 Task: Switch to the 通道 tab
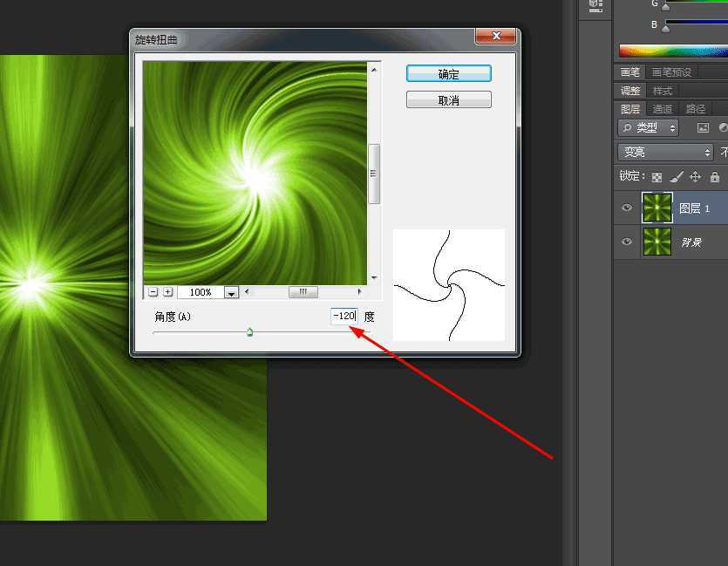[663, 109]
